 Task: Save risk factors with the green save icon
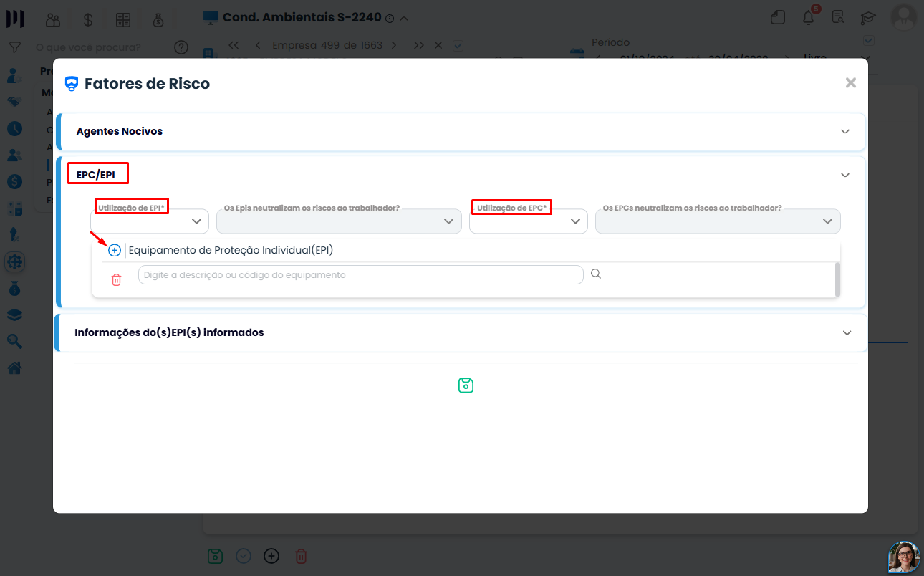coord(466,385)
